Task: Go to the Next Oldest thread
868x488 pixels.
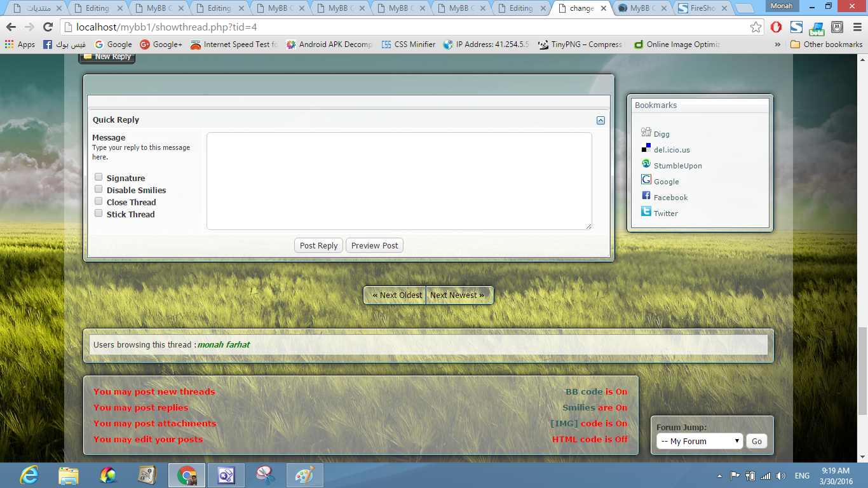Action: (397, 295)
